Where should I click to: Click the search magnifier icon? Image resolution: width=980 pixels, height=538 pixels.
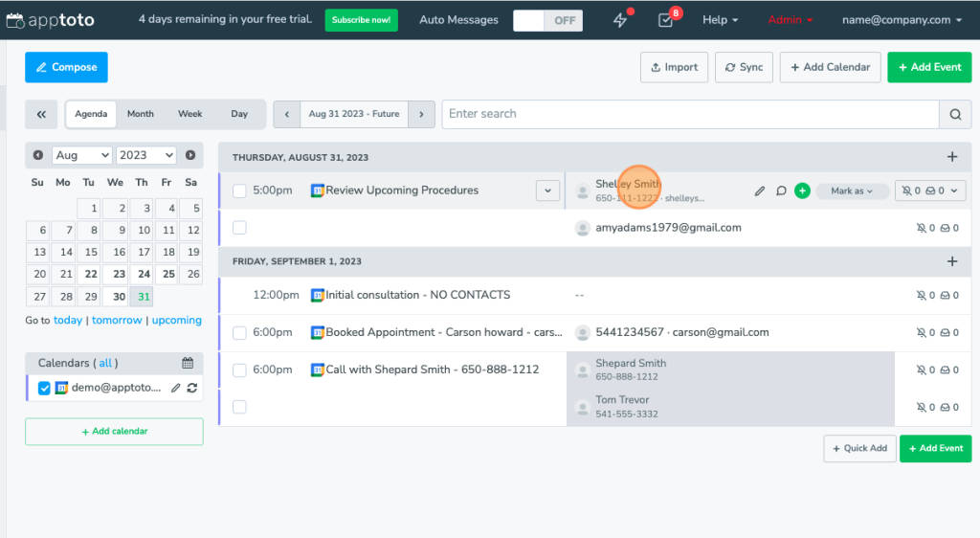[955, 114]
